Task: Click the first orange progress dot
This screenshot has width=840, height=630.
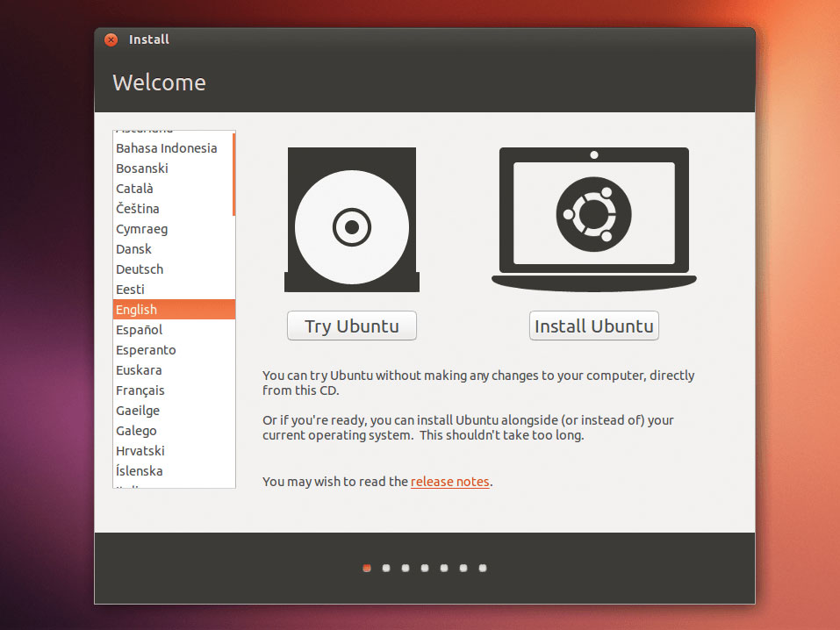Action: (367, 568)
